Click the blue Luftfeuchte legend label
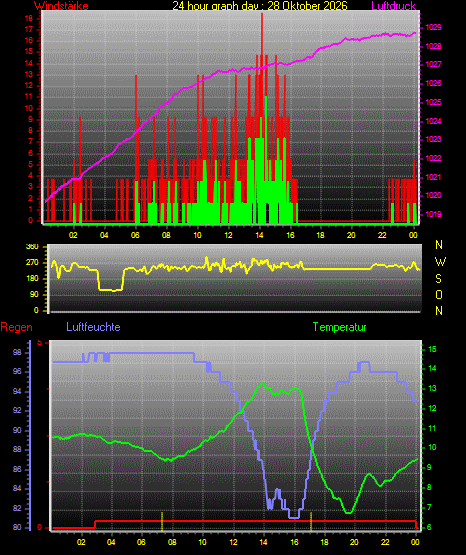 (93, 327)
